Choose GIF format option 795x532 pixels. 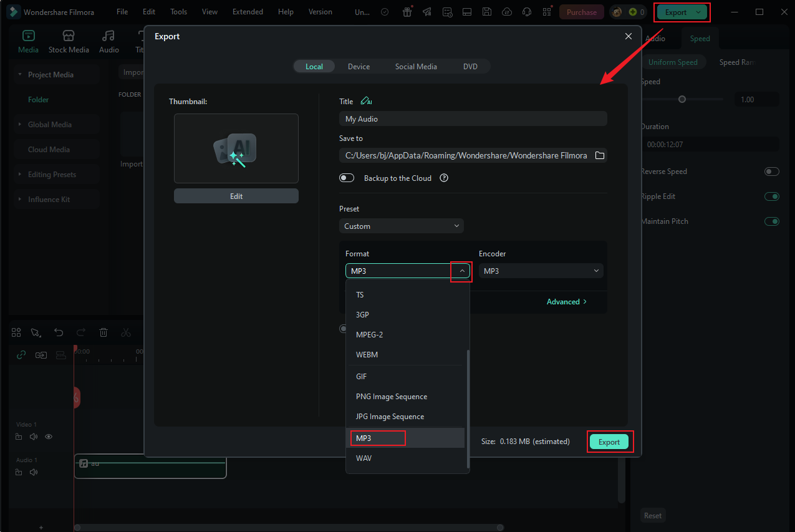[x=405, y=377]
